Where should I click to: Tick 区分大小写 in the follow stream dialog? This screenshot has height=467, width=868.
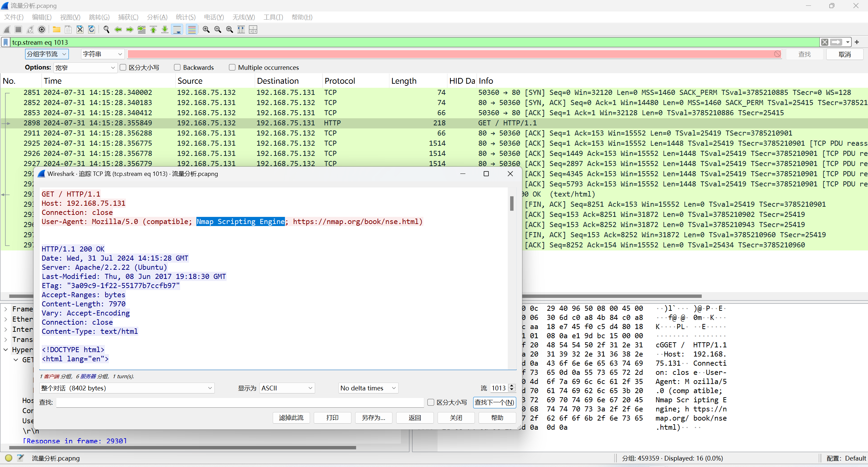click(431, 402)
